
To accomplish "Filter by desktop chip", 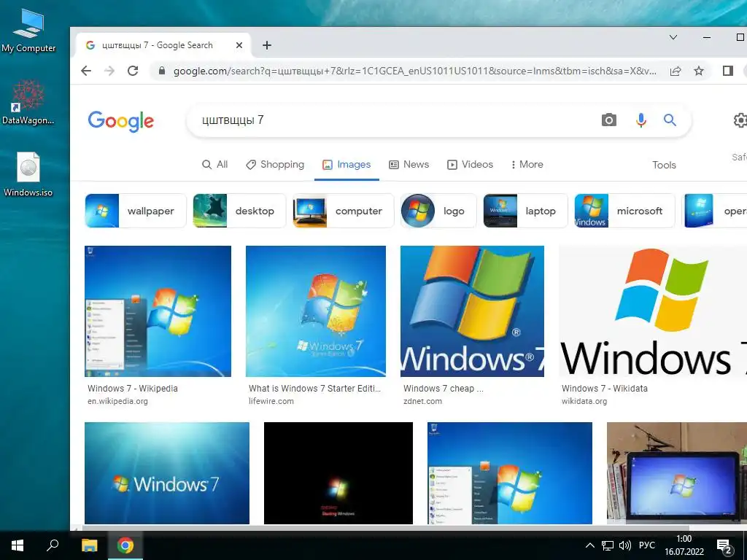I will (239, 211).
